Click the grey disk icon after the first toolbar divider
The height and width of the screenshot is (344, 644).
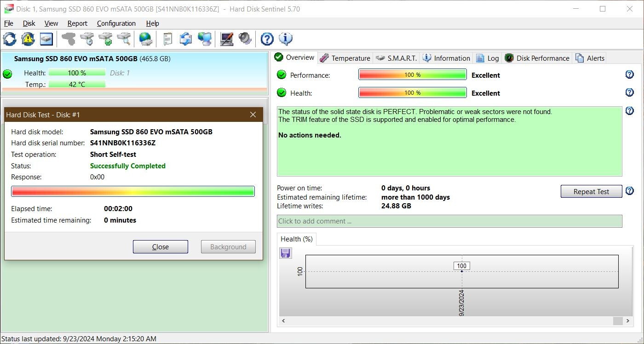[69, 39]
